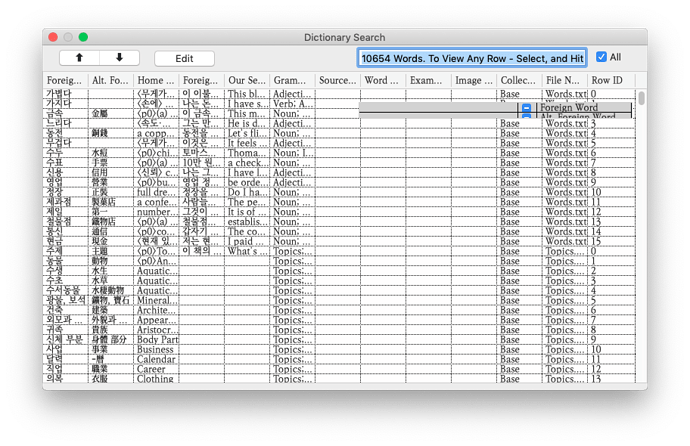
Task: Click the Gram... column header
Action: point(292,80)
